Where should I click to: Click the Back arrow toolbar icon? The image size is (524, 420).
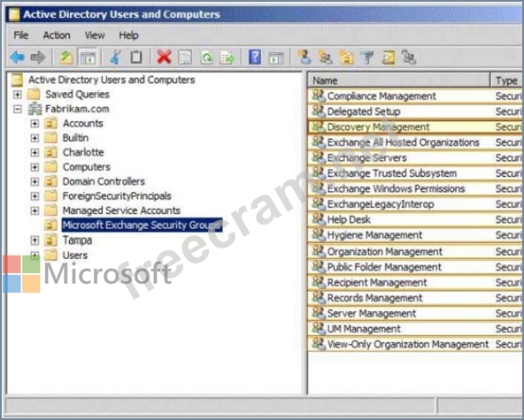(18, 57)
